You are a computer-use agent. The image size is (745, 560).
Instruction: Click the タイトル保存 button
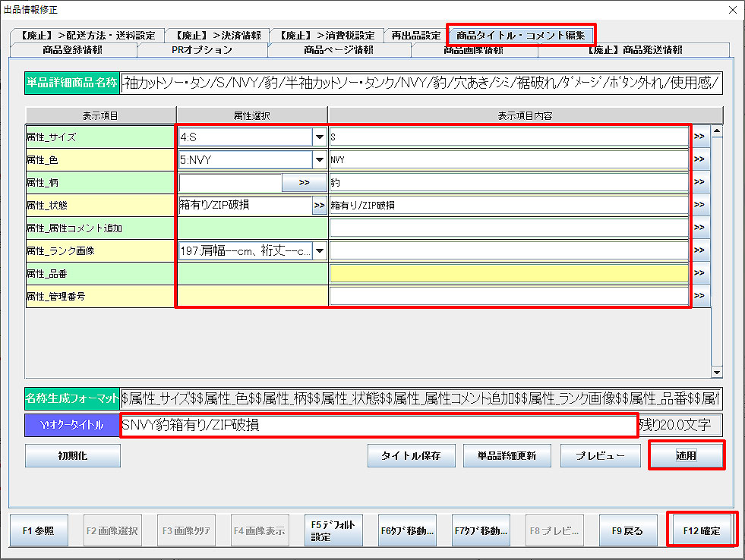(x=412, y=456)
